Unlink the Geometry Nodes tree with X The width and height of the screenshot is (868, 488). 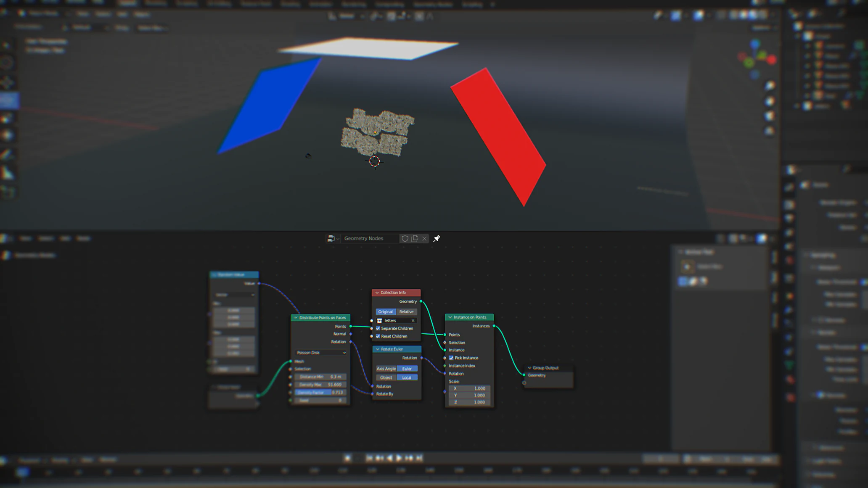click(424, 238)
